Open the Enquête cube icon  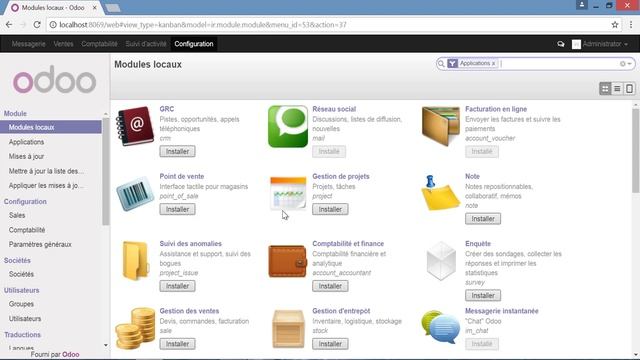[x=441, y=261]
